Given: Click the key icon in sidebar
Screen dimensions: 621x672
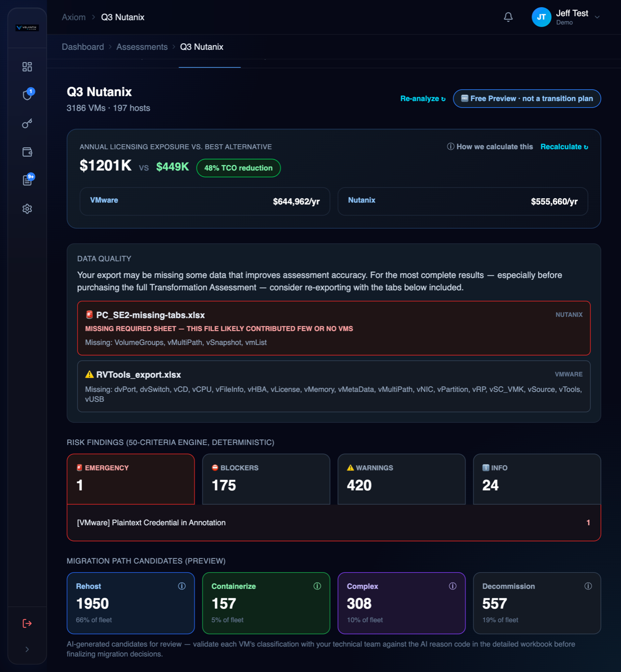Looking at the screenshot, I should [27, 123].
